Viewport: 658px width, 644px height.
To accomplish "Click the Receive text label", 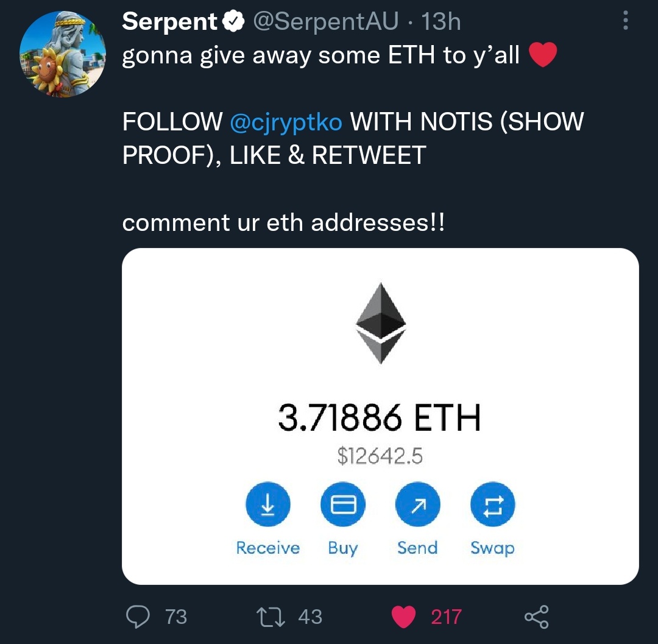I will tap(268, 548).
